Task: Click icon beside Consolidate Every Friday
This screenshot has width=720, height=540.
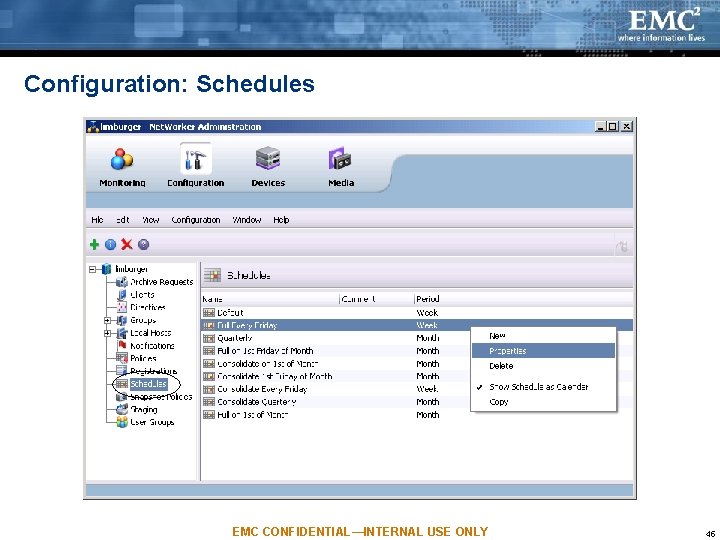Action: (x=209, y=389)
